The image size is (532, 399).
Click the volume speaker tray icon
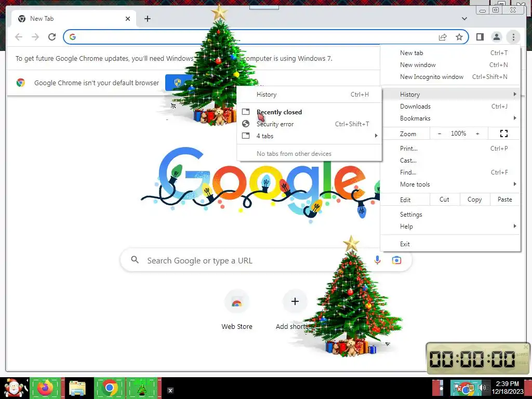pos(482,388)
